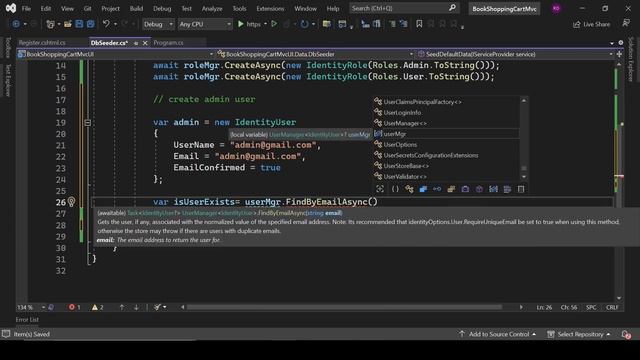
Task: Open the SeedDefaultData member navigation dropdown
Action: 515,54
